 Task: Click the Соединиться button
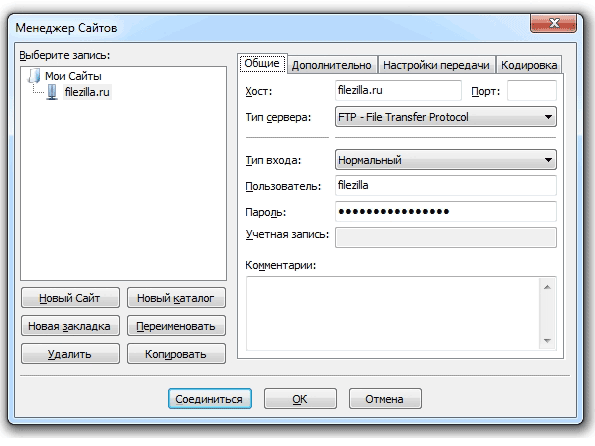coord(209,399)
